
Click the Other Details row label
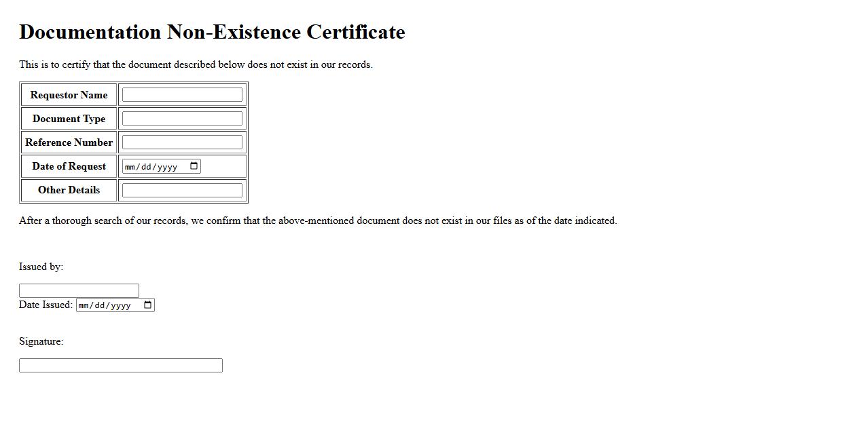[69, 190]
